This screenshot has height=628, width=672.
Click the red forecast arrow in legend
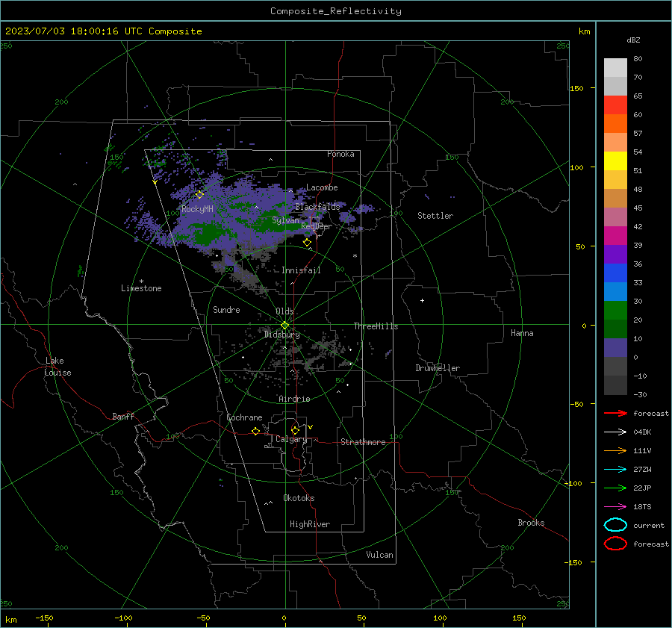(x=615, y=413)
